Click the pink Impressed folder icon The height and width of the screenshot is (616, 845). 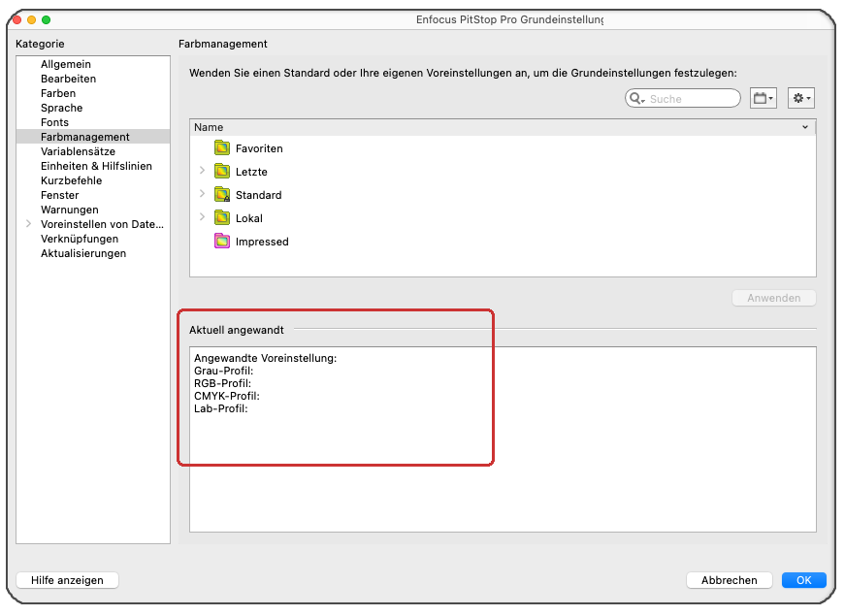(x=222, y=242)
